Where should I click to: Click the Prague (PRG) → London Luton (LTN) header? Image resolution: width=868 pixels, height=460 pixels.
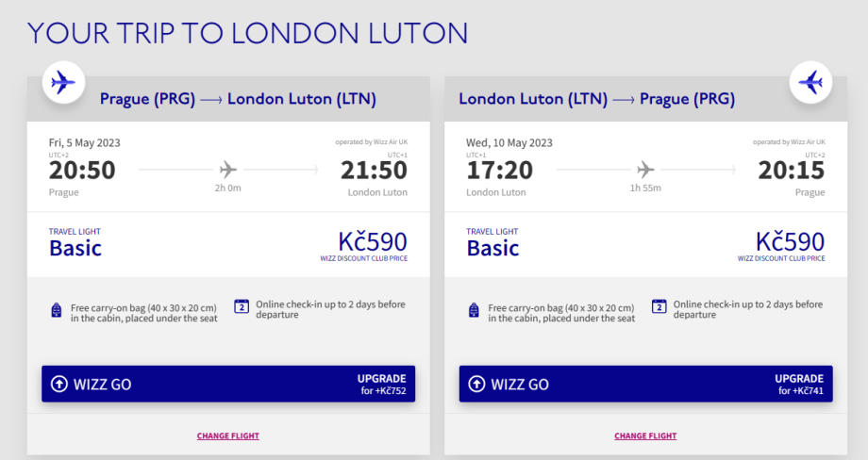pyautogui.click(x=238, y=99)
